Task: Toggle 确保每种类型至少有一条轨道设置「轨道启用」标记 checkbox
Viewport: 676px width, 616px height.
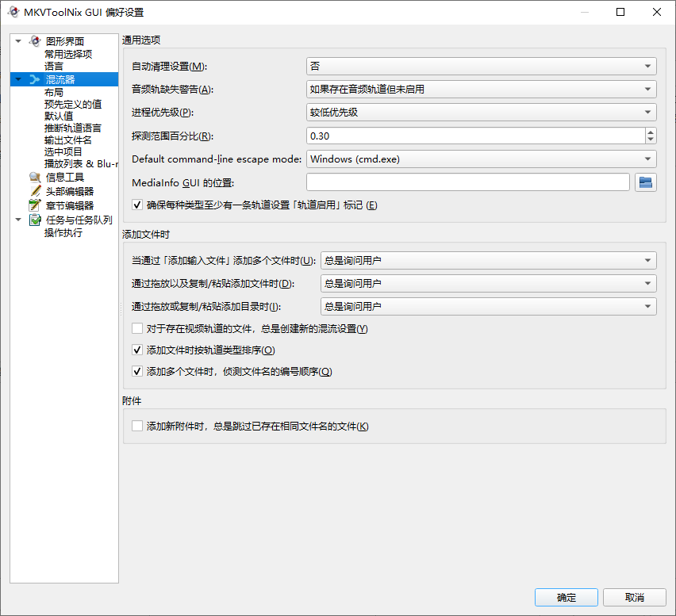Action: click(x=137, y=205)
